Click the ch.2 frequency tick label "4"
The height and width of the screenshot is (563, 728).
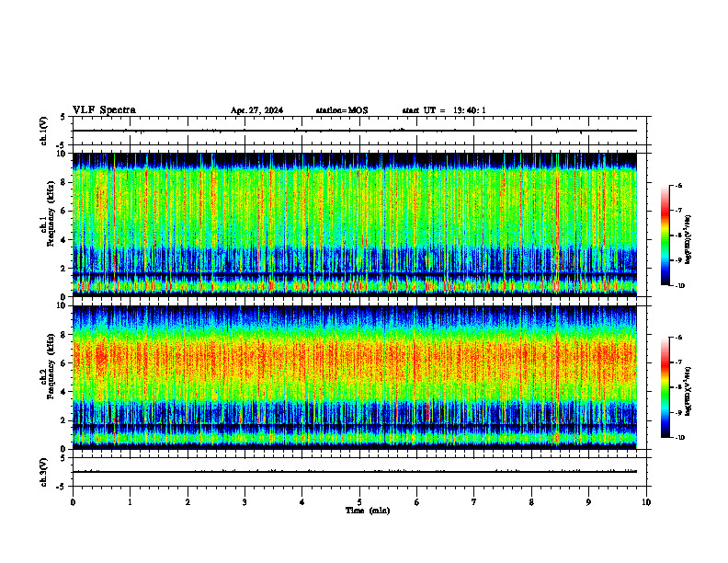pyautogui.click(x=64, y=392)
